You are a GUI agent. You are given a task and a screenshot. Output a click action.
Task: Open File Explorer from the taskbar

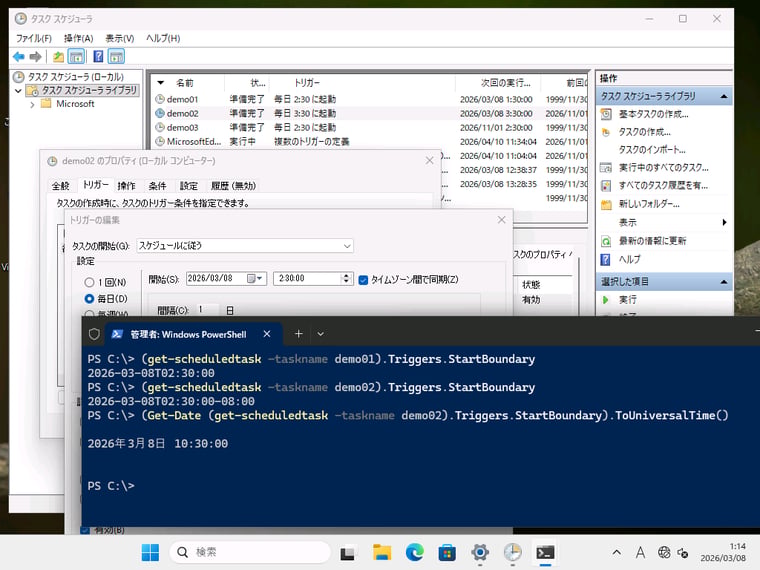pyautogui.click(x=382, y=552)
